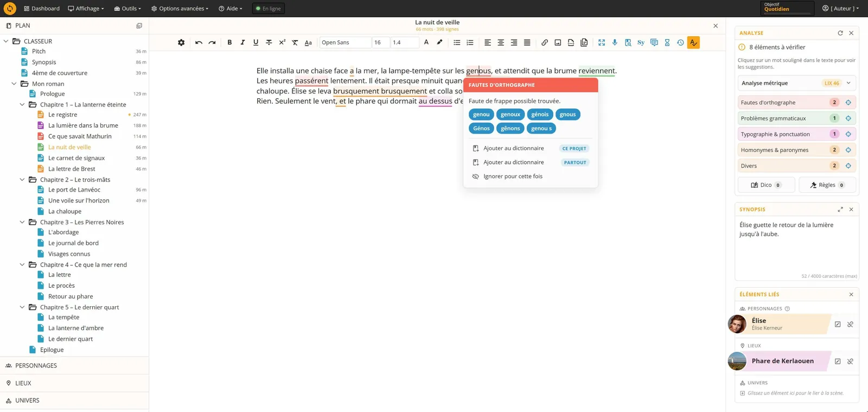Enter fullscreen writing mode
Image resolution: width=868 pixels, height=412 pixels.
(602, 42)
